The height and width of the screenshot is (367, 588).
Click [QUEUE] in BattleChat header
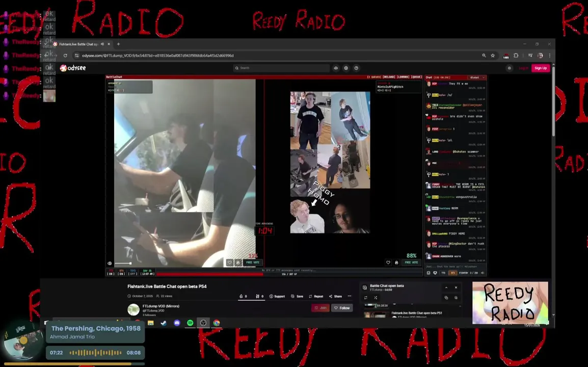417,77
